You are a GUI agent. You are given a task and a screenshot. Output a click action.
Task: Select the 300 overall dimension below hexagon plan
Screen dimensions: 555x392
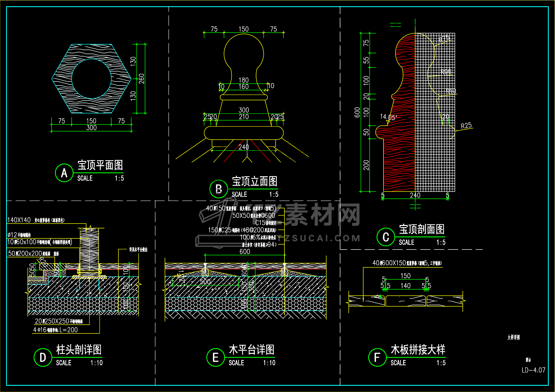click(91, 128)
